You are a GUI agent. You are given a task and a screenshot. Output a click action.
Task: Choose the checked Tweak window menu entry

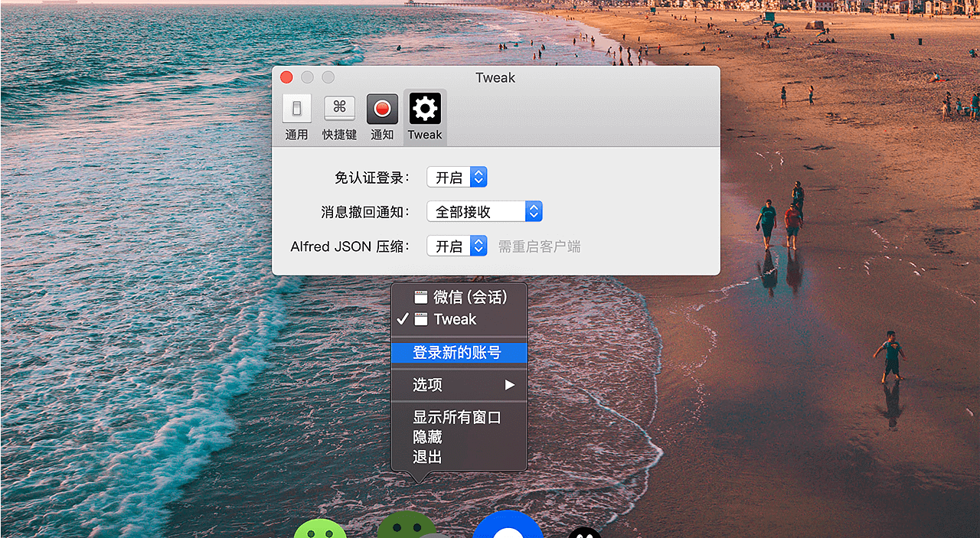pyautogui.click(x=455, y=320)
